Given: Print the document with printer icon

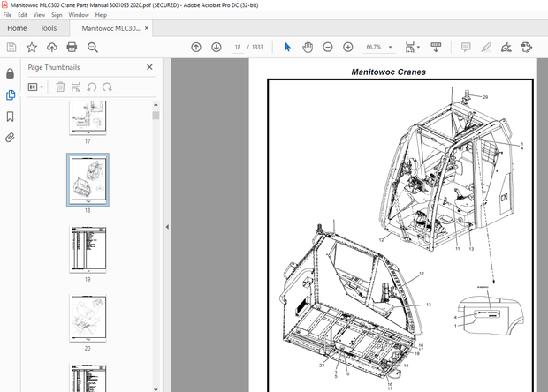Looking at the screenshot, I should 72,47.
